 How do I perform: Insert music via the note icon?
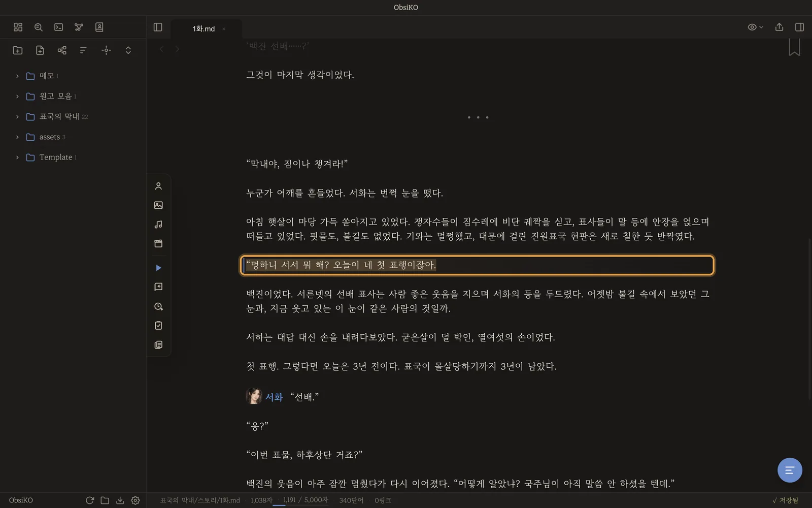click(x=158, y=225)
